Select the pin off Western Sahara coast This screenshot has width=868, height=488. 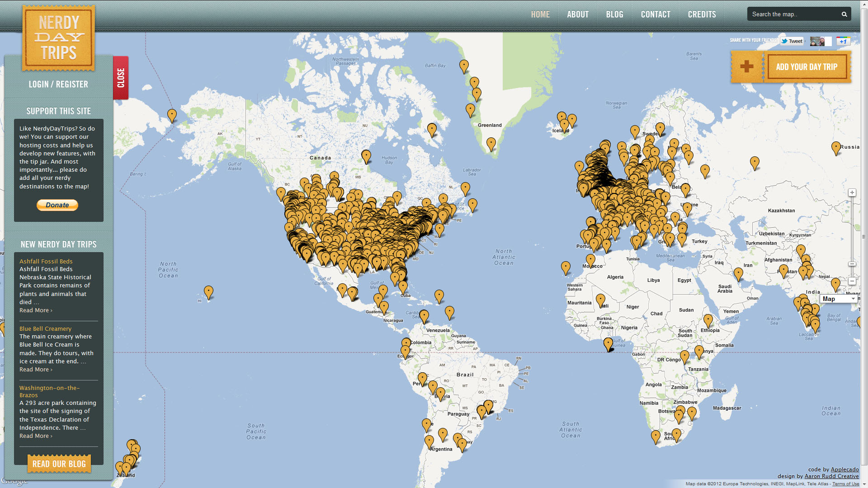[566, 268]
